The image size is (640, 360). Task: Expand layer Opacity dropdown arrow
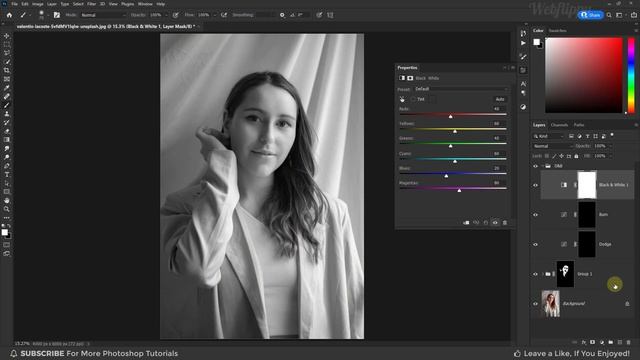point(610,146)
